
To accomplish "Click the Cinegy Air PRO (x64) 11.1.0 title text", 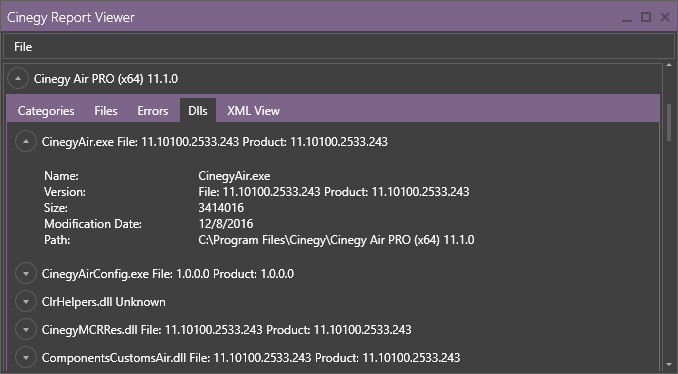I will (106, 79).
